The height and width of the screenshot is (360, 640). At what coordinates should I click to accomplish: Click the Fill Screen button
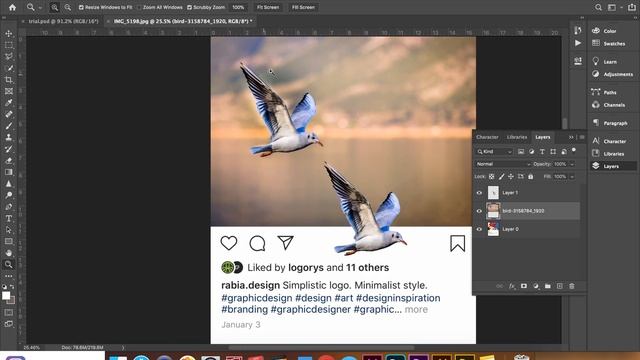[x=303, y=7]
